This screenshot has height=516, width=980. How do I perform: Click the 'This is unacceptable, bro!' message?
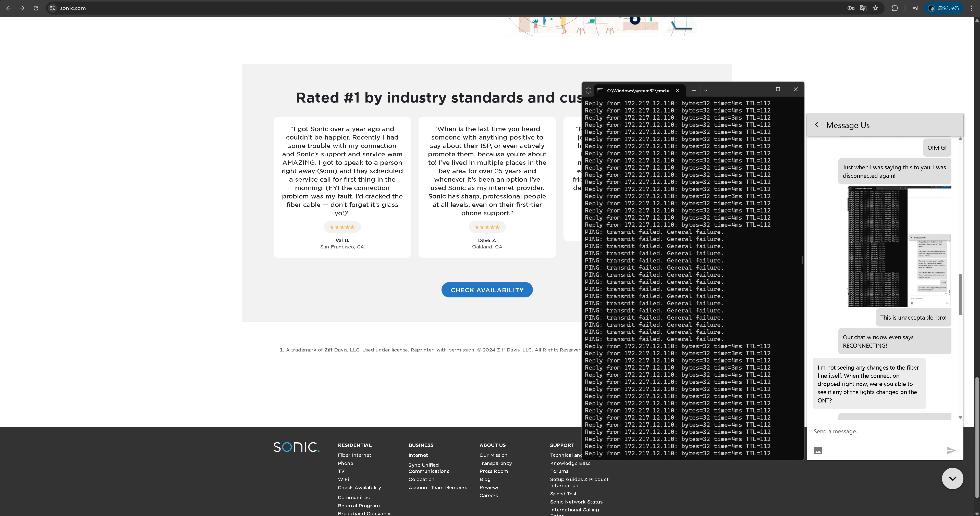(913, 318)
